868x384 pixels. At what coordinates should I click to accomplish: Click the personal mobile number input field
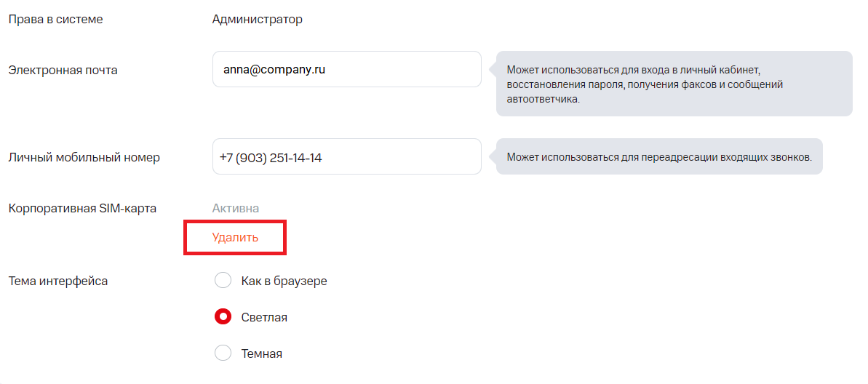[346, 156]
